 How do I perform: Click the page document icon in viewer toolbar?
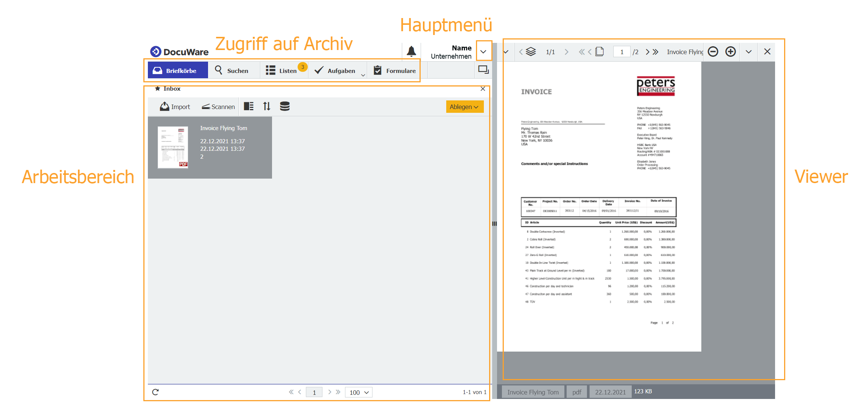pos(600,52)
